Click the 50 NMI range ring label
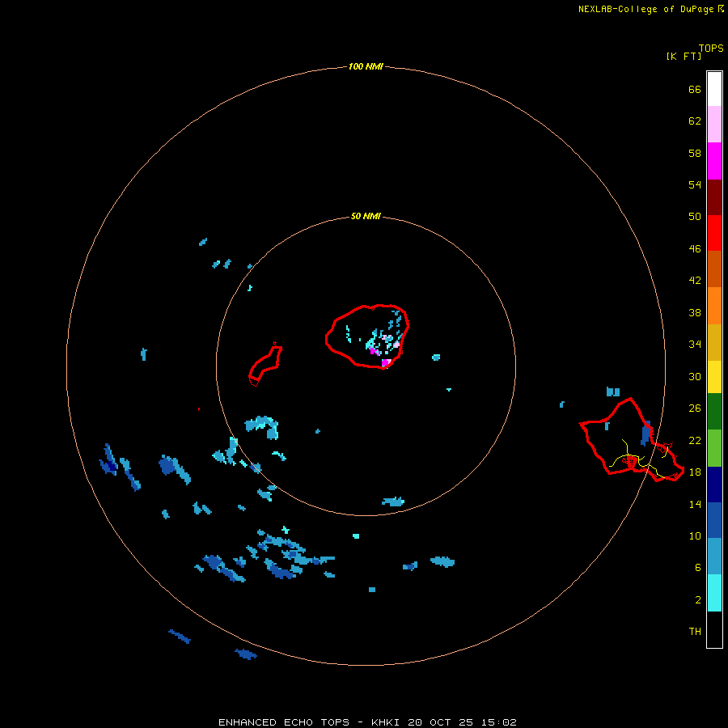This screenshot has width=728, height=728. pos(366,216)
